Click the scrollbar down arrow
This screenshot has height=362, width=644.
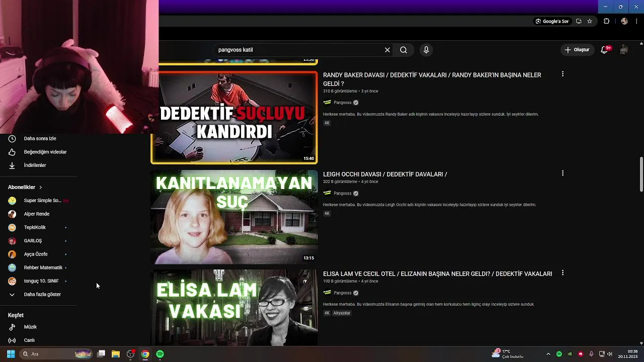coord(641,343)
